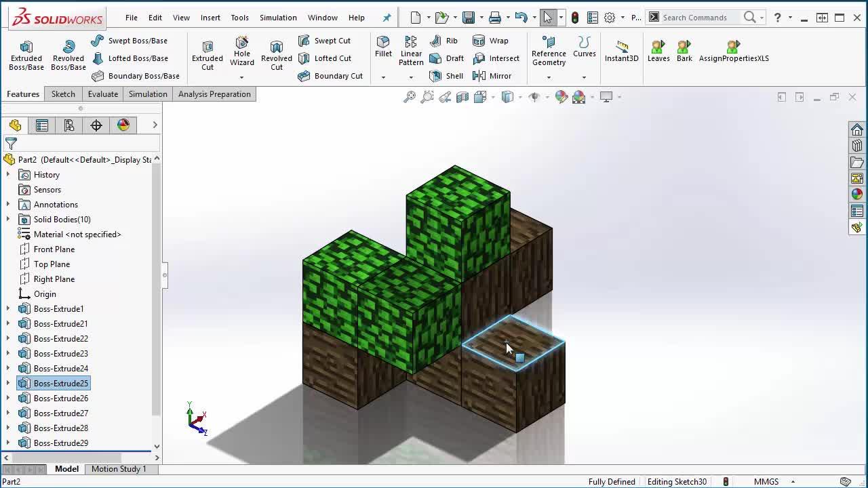Open the Insert menu
Screen dimensions: 868x488
(x=210, y=18)
